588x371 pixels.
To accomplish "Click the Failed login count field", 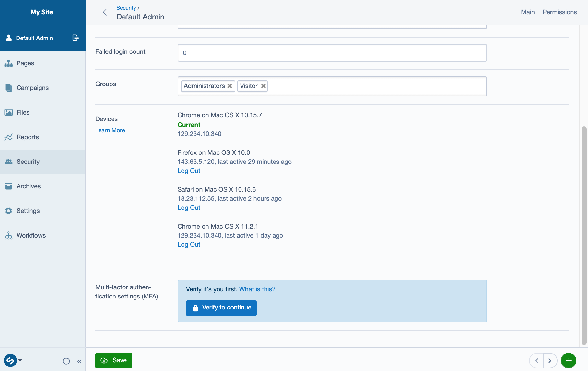I will 332,52.
